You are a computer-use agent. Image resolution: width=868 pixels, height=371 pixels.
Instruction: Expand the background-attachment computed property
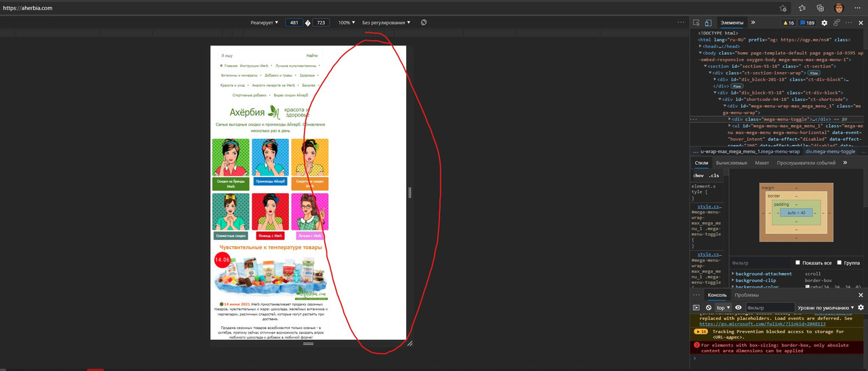(x=733, y=273)
